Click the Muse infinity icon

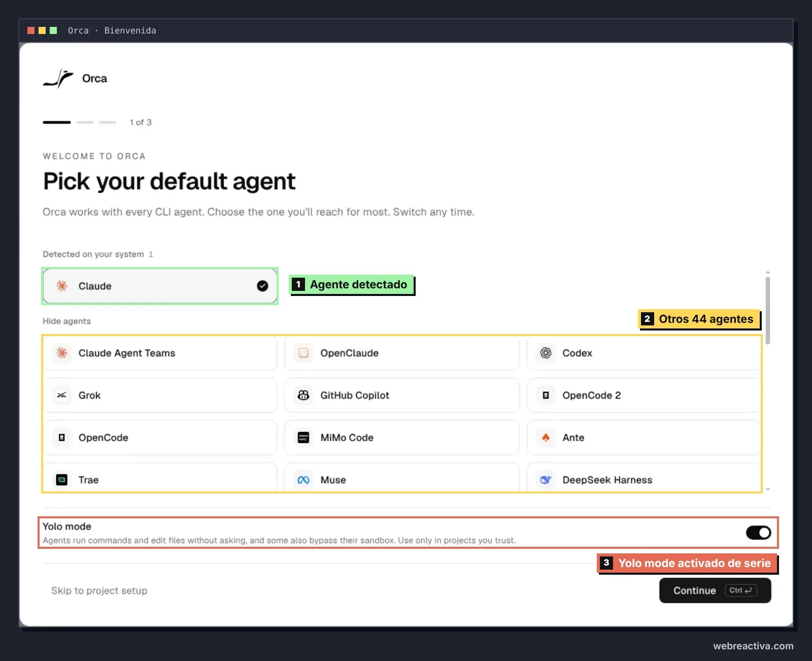[x=303, y=480]
